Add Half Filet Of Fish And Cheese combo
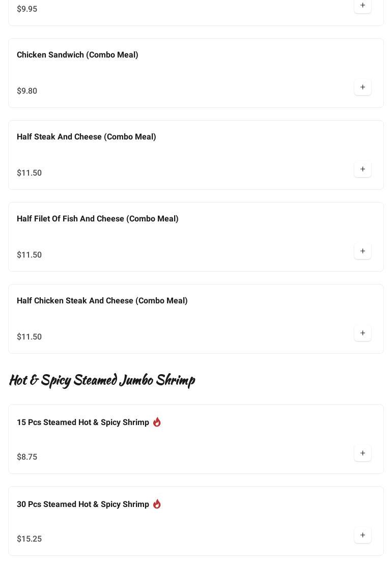Image resolution: width=392 pixels, height=564 pixels. pos(362,251)
